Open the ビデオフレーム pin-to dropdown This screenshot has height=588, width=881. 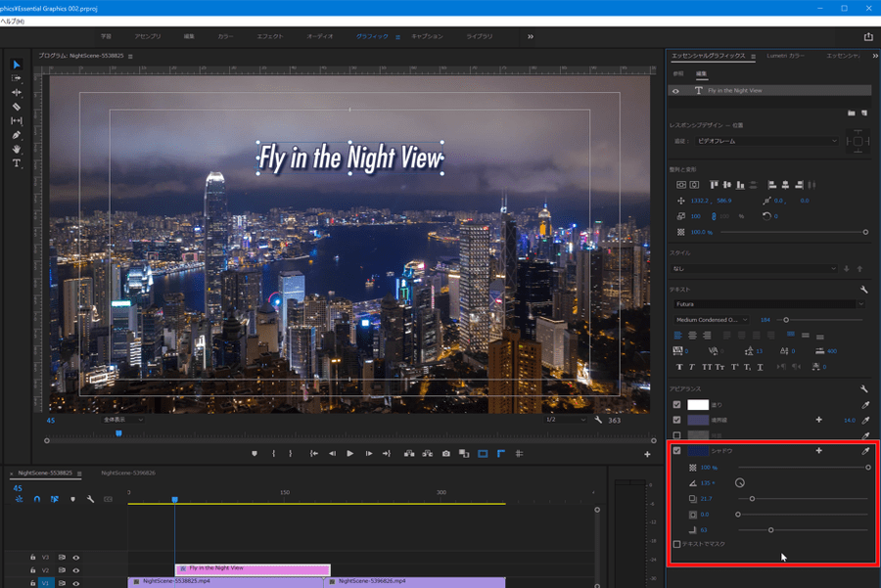[767, 141]
